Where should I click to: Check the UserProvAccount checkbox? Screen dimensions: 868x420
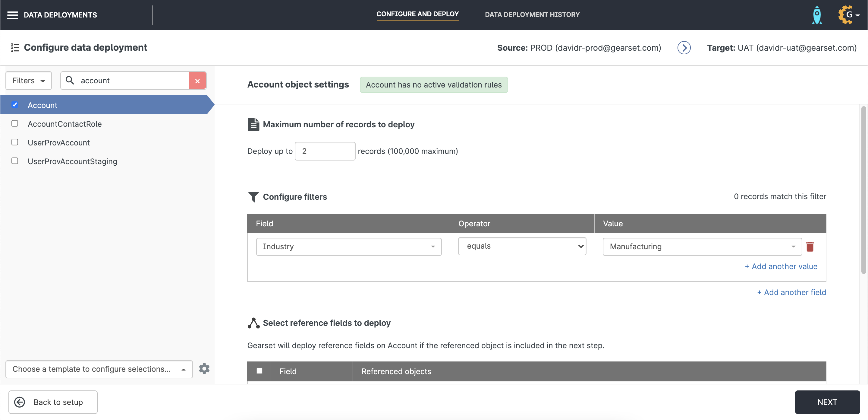tap(15, 142)
